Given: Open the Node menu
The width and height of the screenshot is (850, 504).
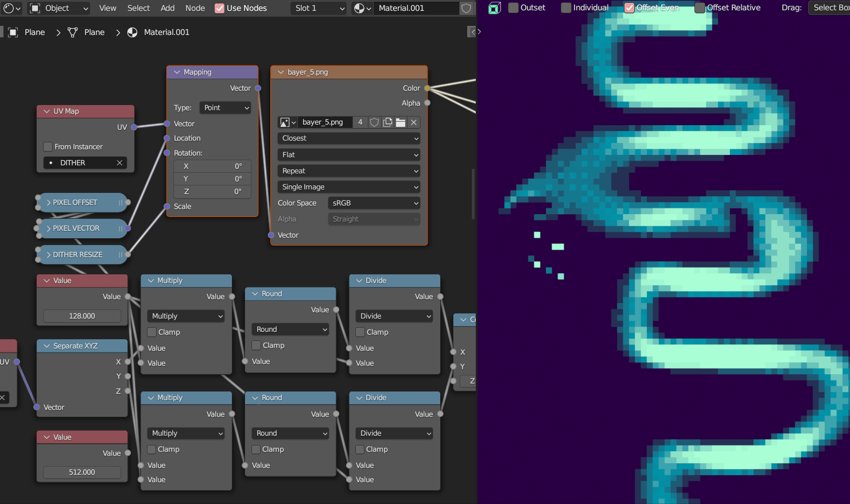Looking at the screenshot, I should coord(195,8).
